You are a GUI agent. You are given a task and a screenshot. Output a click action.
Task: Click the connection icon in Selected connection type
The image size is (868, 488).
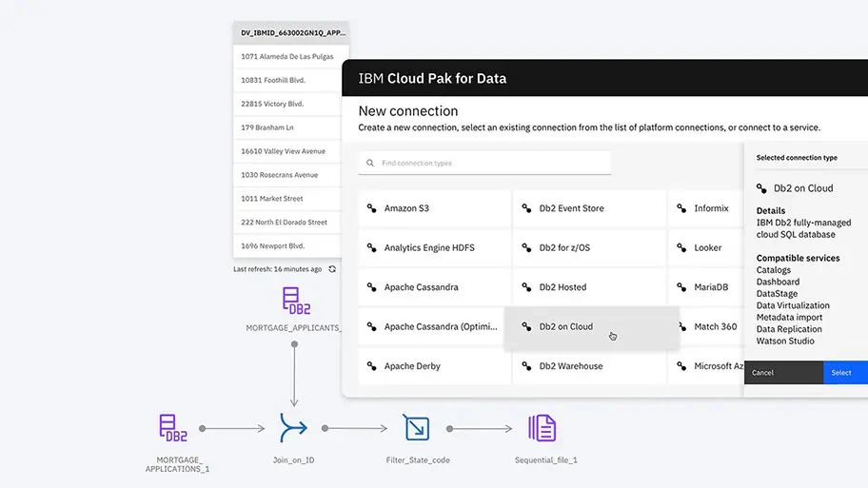tap(761, 188)
